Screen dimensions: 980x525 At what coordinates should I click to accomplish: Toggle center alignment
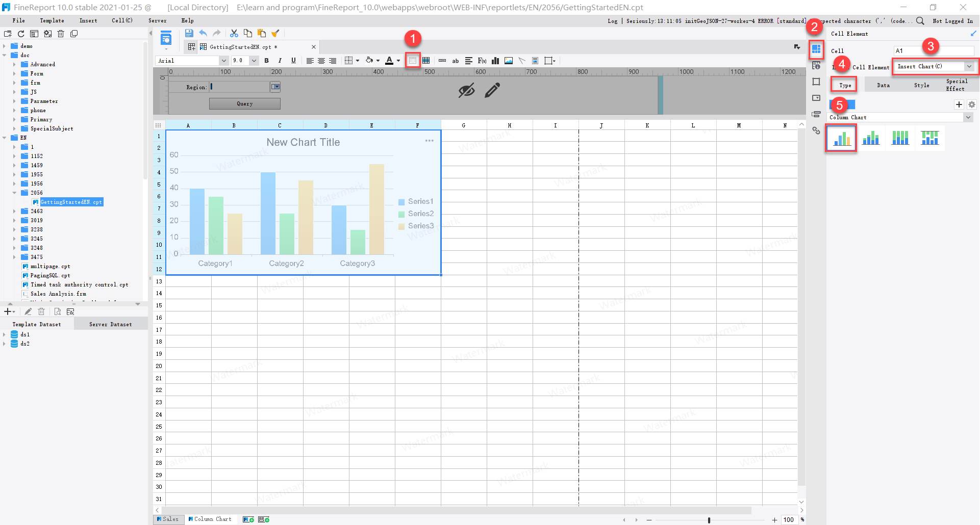click(x=321, y=61)
